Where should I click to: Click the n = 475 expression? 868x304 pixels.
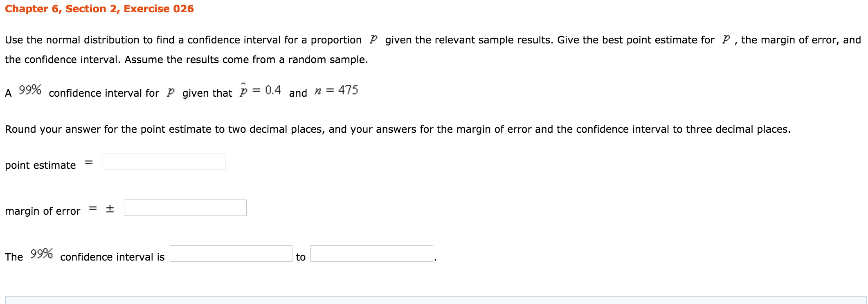pos(336,90)
